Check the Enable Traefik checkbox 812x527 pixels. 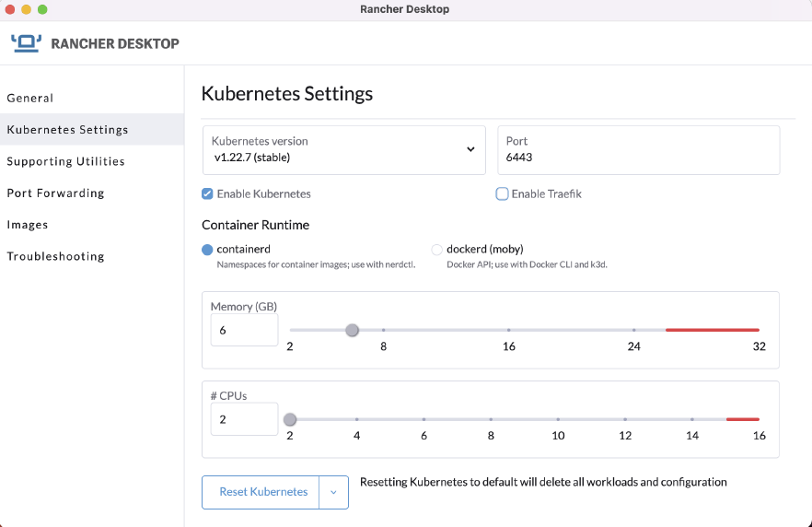pyautogui.click(x=502, y=193)
